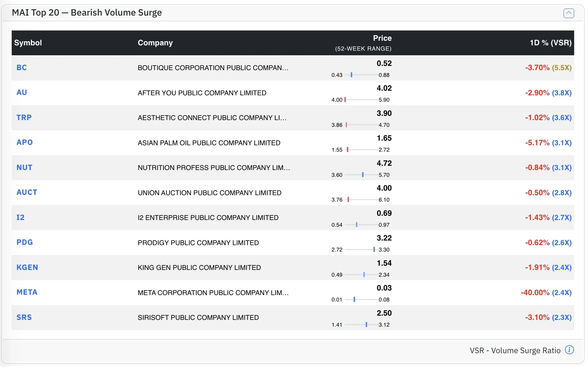The height and width of the screenshot is (367, 588).
Task: Open the AU stock symbol link
Action: tap(22, 92)
